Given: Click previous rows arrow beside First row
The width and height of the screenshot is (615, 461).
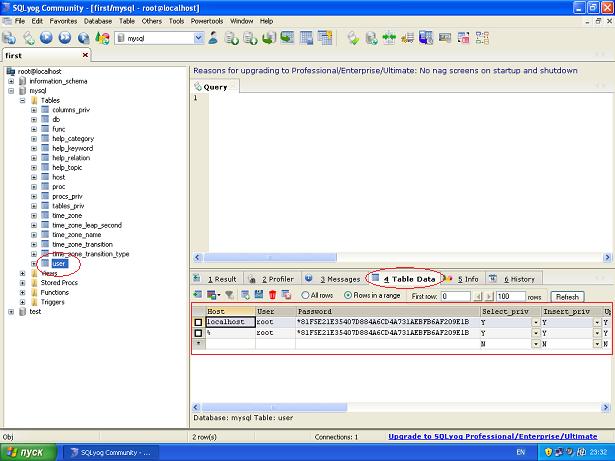Looking at the screenshot, I should (x=478, y=296).
